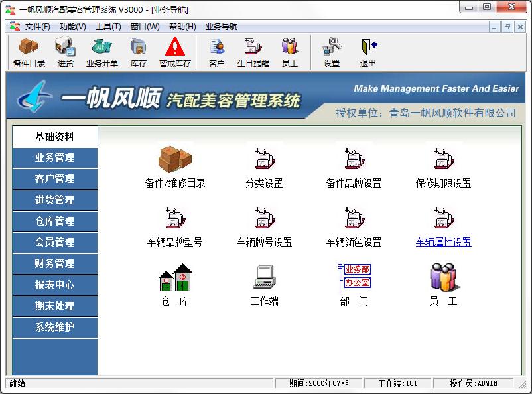Screen dimensions: 532x394
Task: Open the 帮助(H) menu
Action: click(182, 27)
